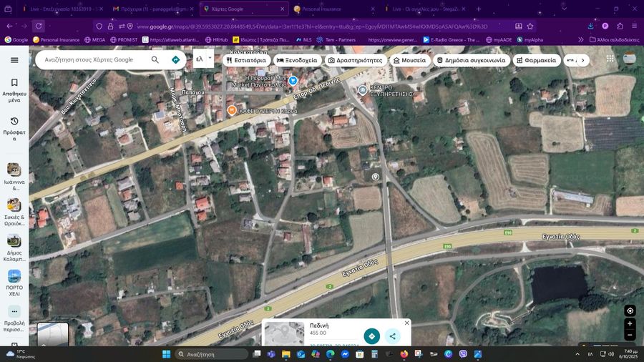Share the Πεδινή place card
The width and height of the screenshot is (644, 362).
(392, 336)
